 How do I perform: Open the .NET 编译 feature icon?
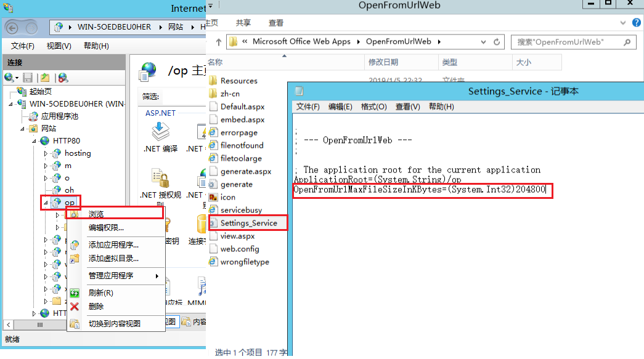(x=161, y=131)
